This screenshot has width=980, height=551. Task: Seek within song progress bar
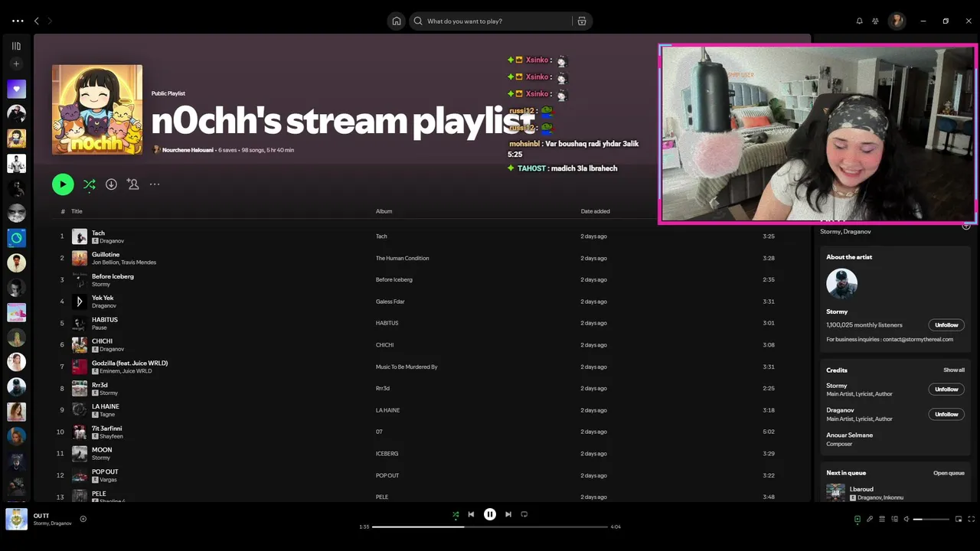(490, 527)
